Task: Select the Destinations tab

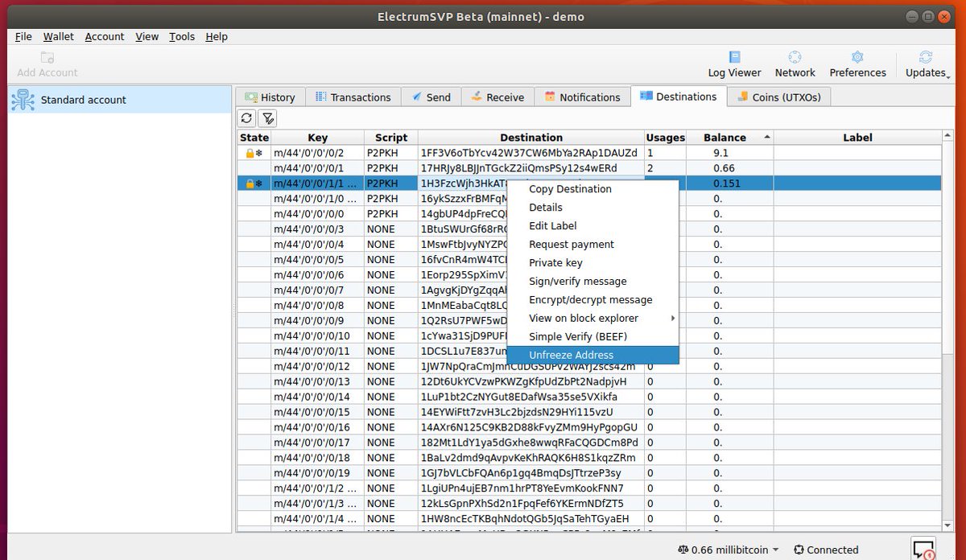Action: tap(679, 97)
